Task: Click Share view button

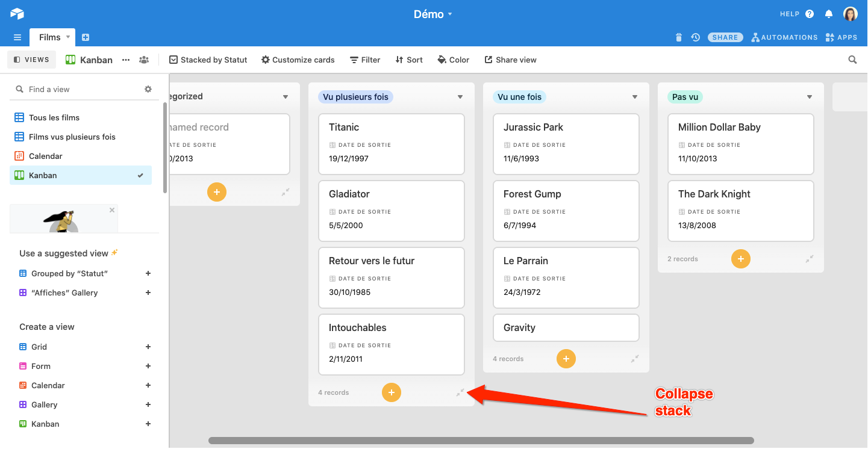Action: pos(510,60)
